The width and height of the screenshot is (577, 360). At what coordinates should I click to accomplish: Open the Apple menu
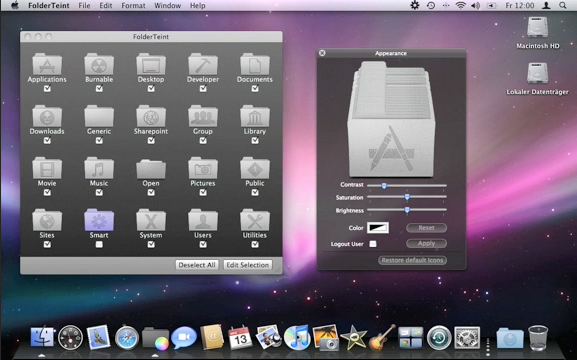click(x=15, y=6)
